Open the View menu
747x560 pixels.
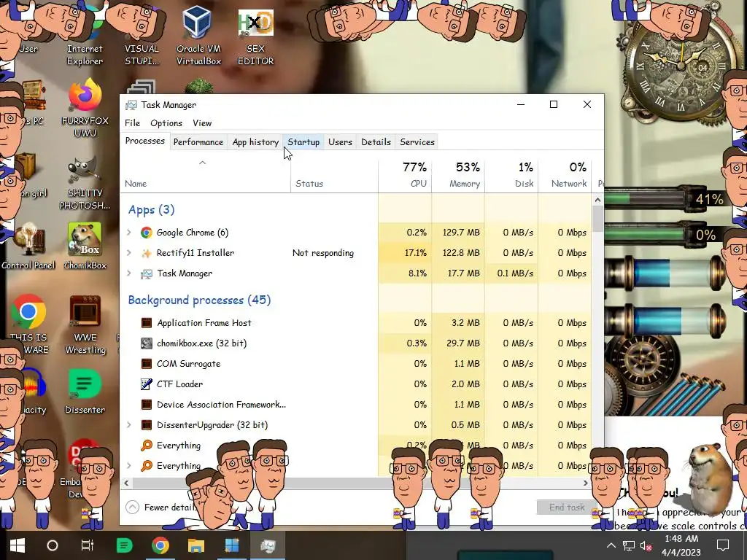click(202, 123)
